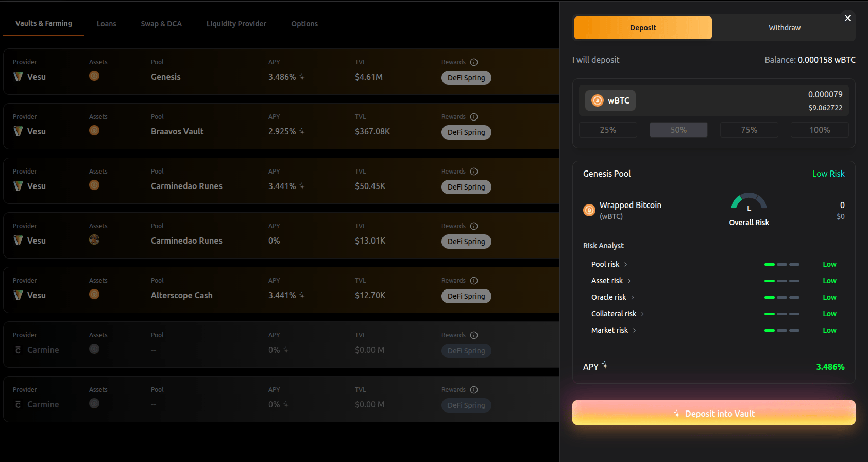Click DeFi Spring badge in Carminedao Runes $13.01K row
Screen dimensions: 868x462
pos(466,242)
